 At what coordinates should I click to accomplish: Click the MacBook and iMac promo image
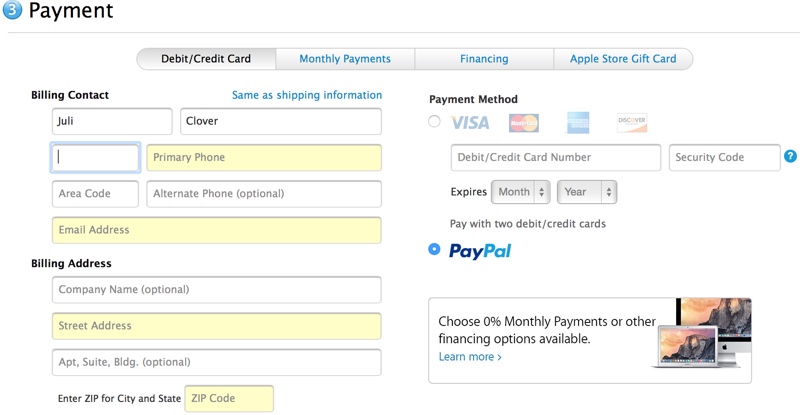click(x=702, y=333)
